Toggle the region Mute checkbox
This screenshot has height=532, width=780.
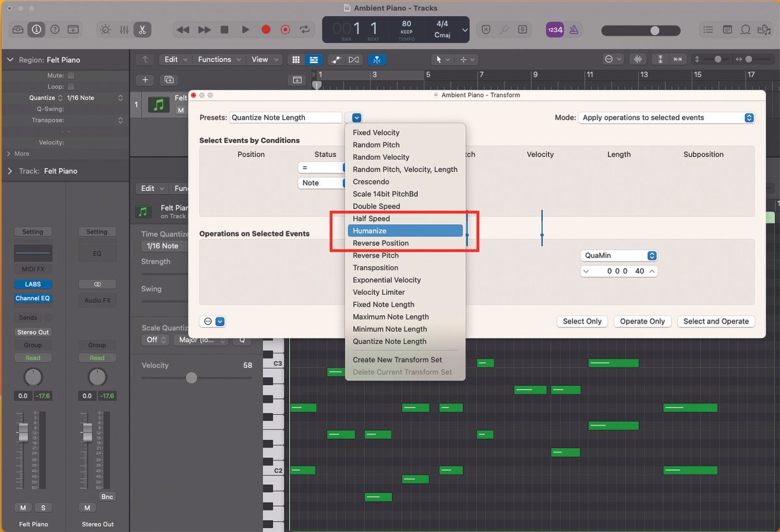(x=71, y=76)
